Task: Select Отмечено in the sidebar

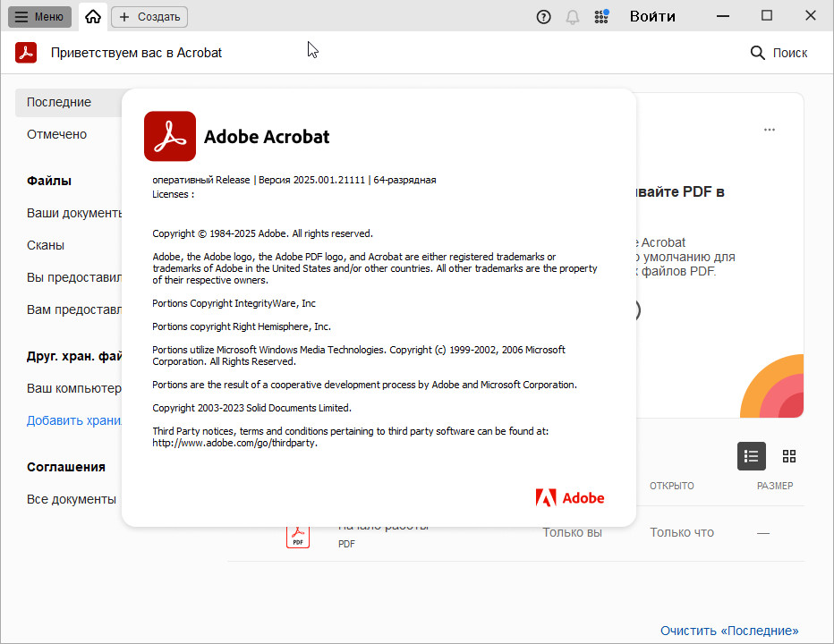Action: pos(56,134)
